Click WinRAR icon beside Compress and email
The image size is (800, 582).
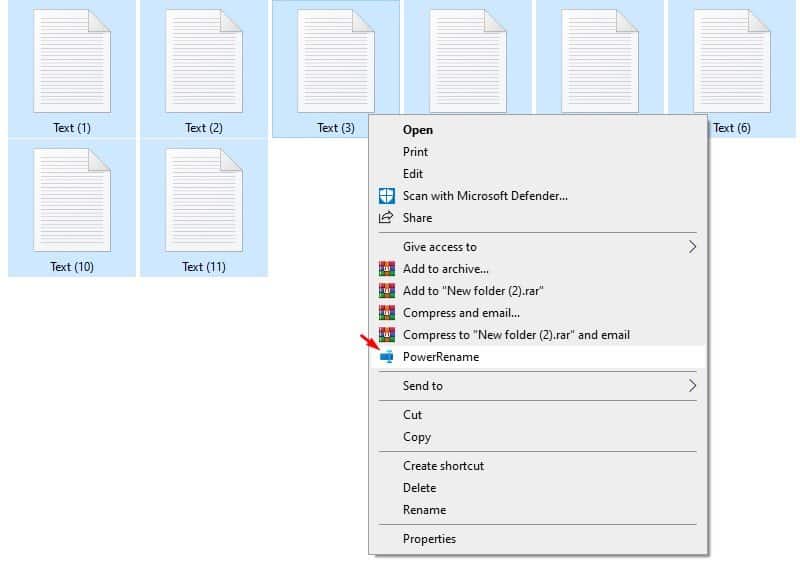pyautogui.click(x=387, y=313)
